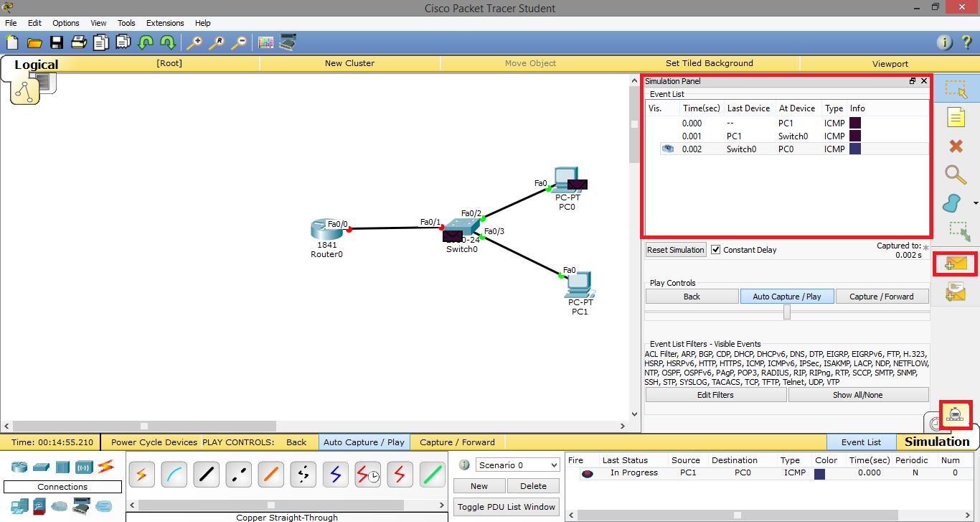Select Serial DCE cable with clock
Image resolution: width=980 pixels, height=522 pixels.
click(x=368, y=474)
